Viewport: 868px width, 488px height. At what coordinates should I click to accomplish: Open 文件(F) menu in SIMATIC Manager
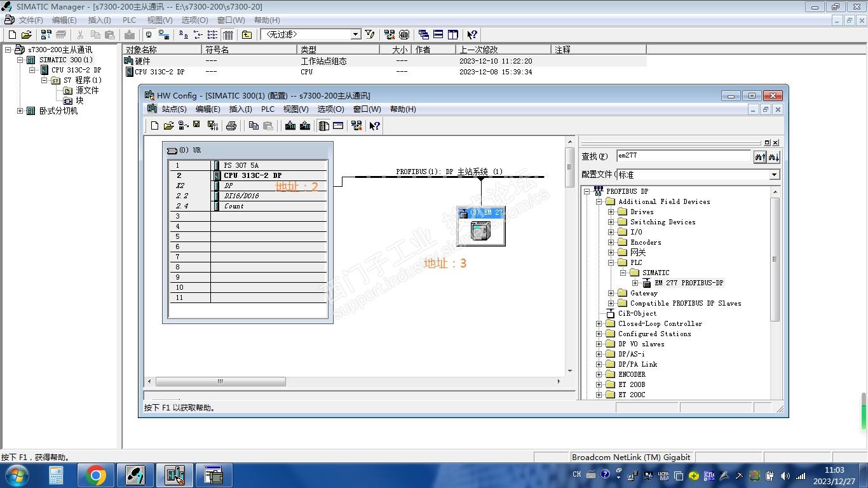[x=31, y=20]
